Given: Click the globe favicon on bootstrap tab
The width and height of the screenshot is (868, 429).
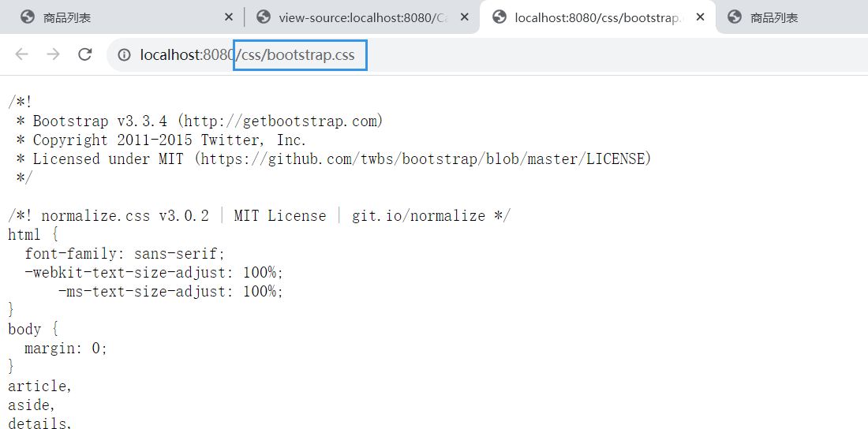Looking at the screenshot, I should tap(499, 17).
